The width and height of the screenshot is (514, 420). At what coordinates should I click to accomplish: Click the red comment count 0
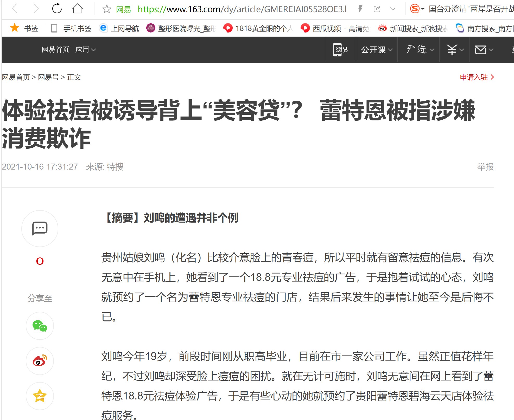coord(40,261)
